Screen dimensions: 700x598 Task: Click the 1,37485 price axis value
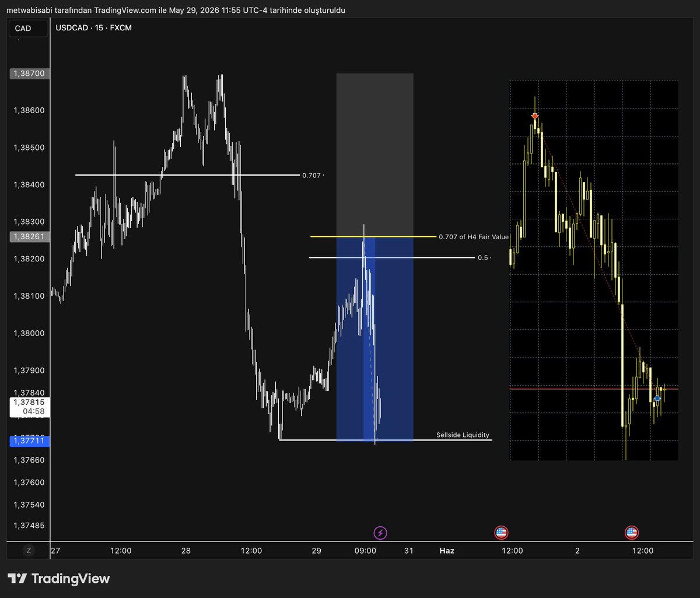(29, 526)
